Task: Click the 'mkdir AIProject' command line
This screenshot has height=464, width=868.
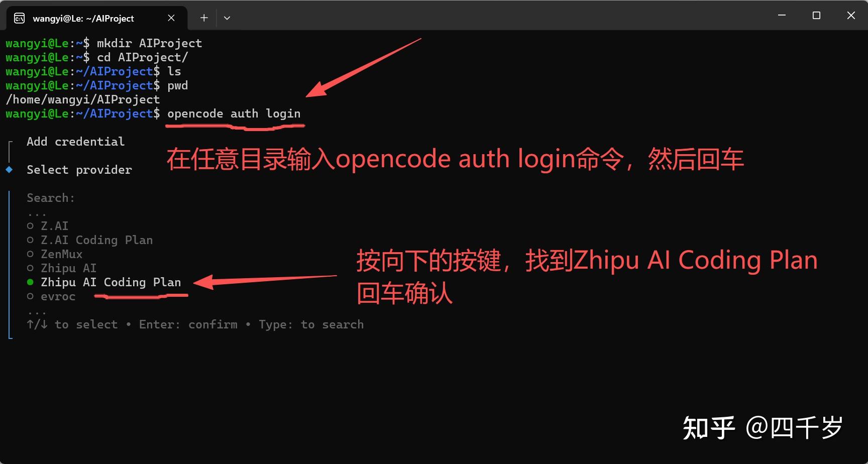Action: (x=150, y=43)
